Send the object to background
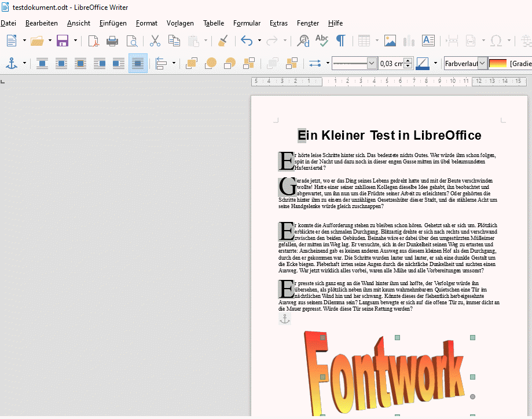The image size is (532, 419). click(292, 64)
